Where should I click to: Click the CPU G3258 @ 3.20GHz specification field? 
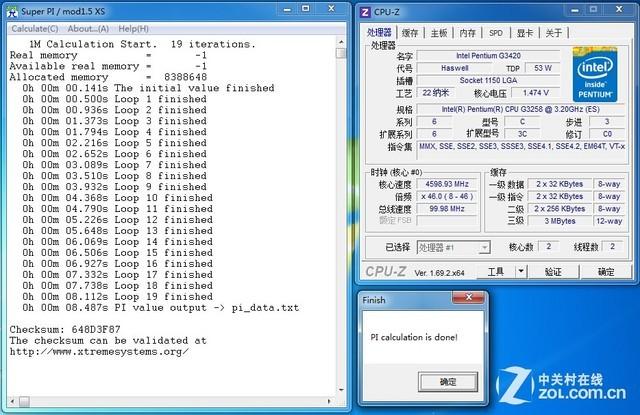pyautogui.click(x=520, y=109)
